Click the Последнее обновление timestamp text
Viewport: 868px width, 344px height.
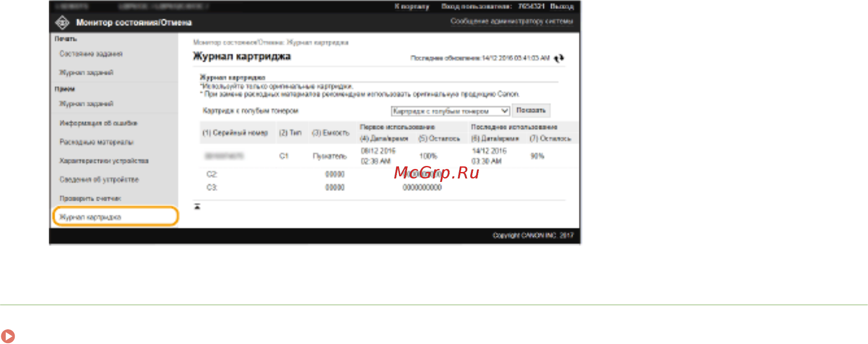480,58
